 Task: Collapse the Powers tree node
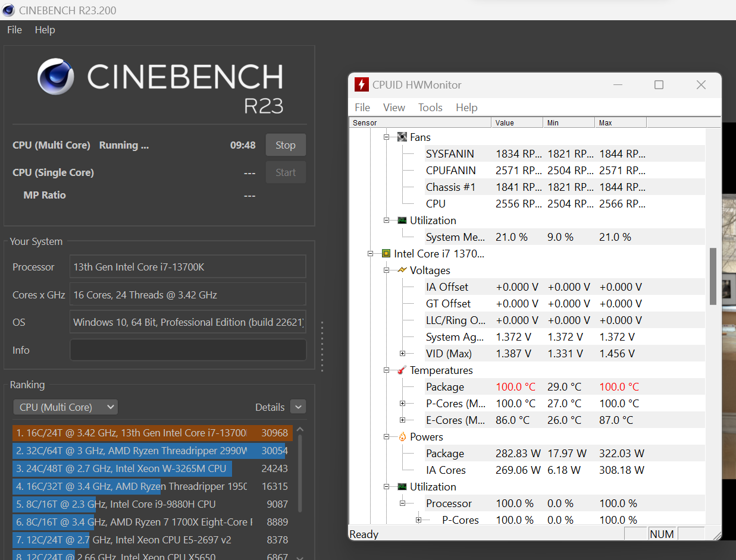coord(386,436)
